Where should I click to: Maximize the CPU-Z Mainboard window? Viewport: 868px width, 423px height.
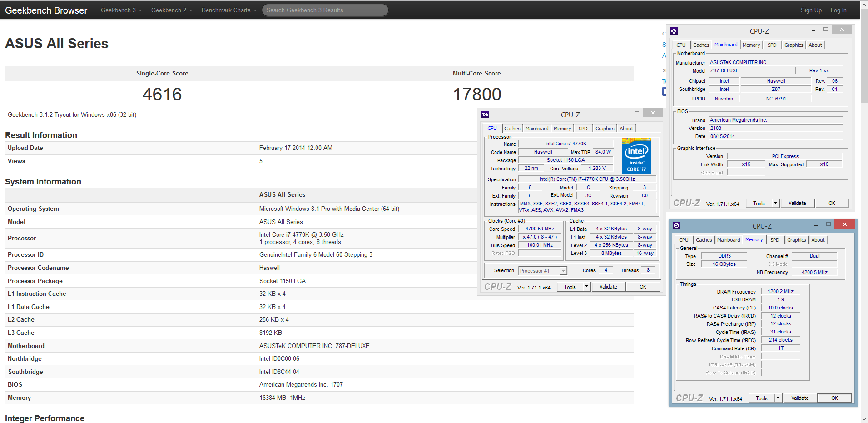(826, 30)
